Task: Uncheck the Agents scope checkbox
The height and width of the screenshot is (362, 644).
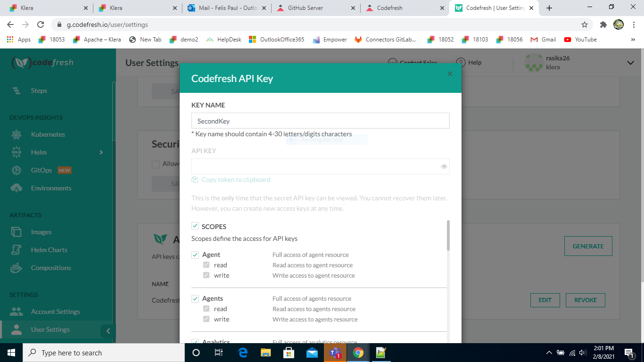Action: (x=195, y=298)
